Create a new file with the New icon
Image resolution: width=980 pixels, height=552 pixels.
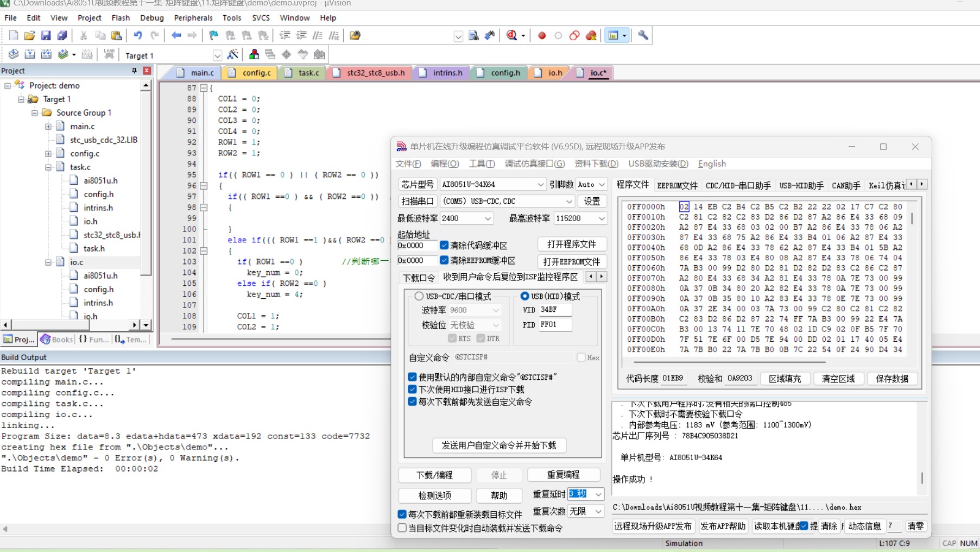14,36
